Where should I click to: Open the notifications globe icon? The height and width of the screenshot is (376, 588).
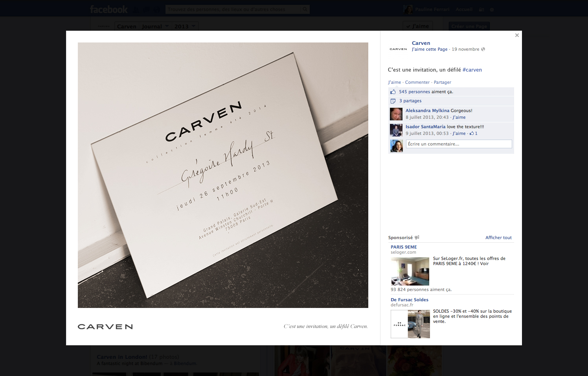tap(157, 9)
